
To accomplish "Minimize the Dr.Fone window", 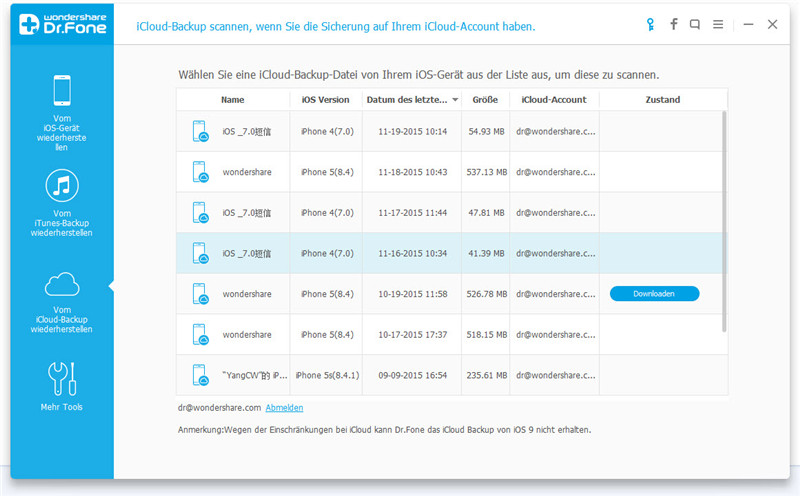I will click(748, 24).
